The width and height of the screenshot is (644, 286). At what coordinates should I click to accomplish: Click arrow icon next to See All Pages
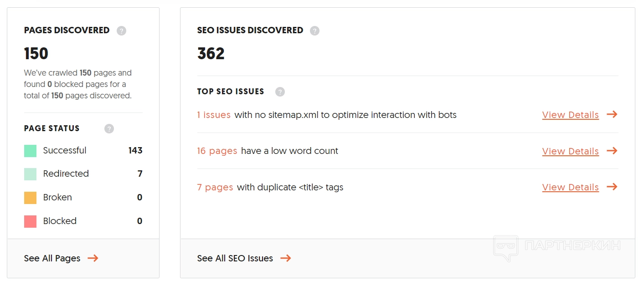click(93, 258)
